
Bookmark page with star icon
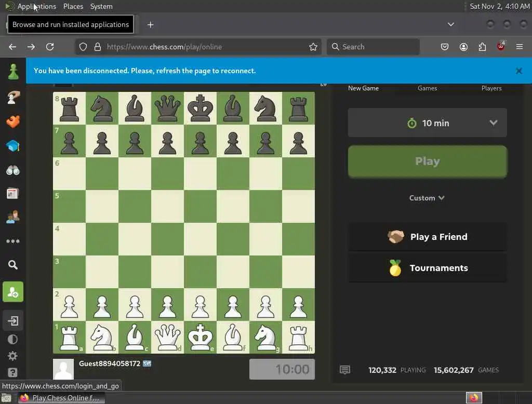(313, 47)
